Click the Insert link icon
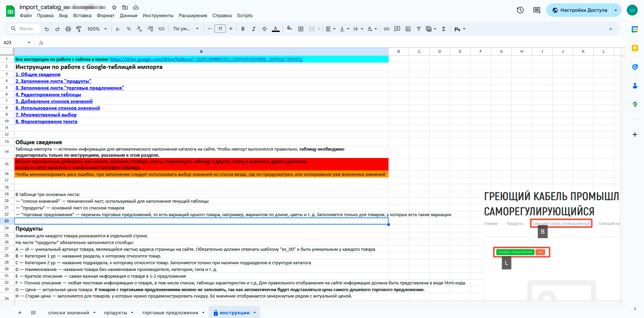This screenshot has width=644, height=318. point(387,29)
